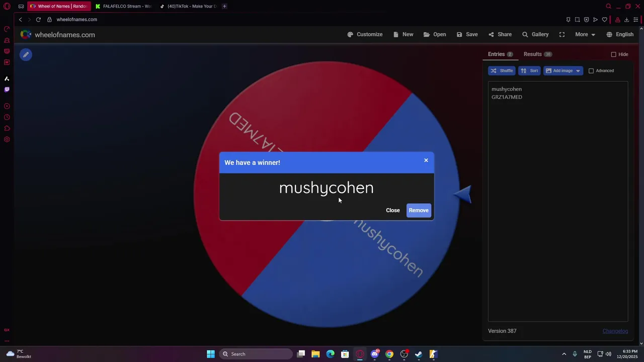The image size is (644, 362).
Task: Open the Opera workspaces icon
Action: [x=21, y=7]
